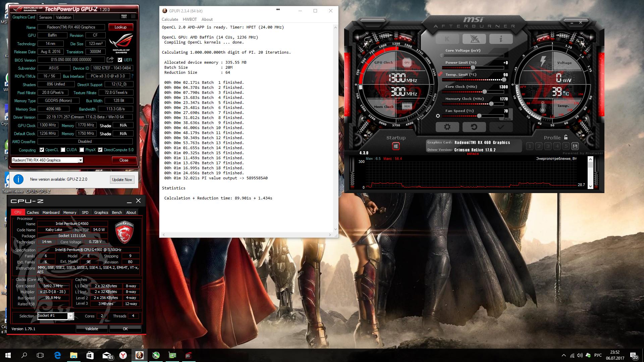Click Afterburner DETACH link

473,154
